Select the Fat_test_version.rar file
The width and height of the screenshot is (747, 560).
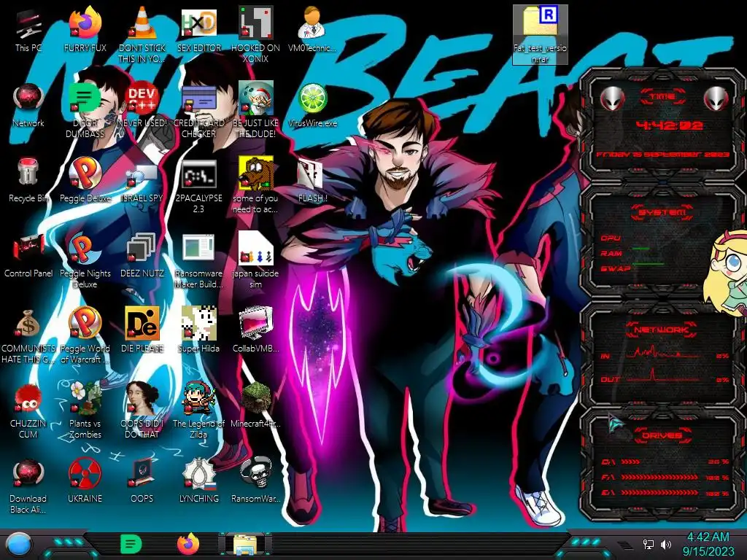coord(541,34)
